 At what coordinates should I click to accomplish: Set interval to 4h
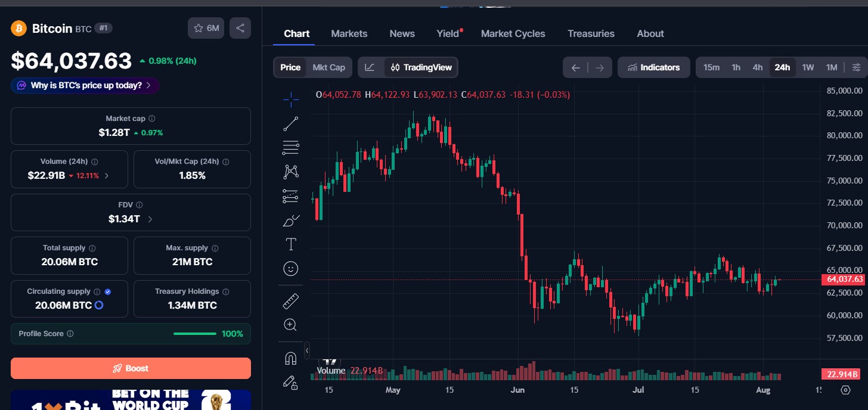coord(757,67)
